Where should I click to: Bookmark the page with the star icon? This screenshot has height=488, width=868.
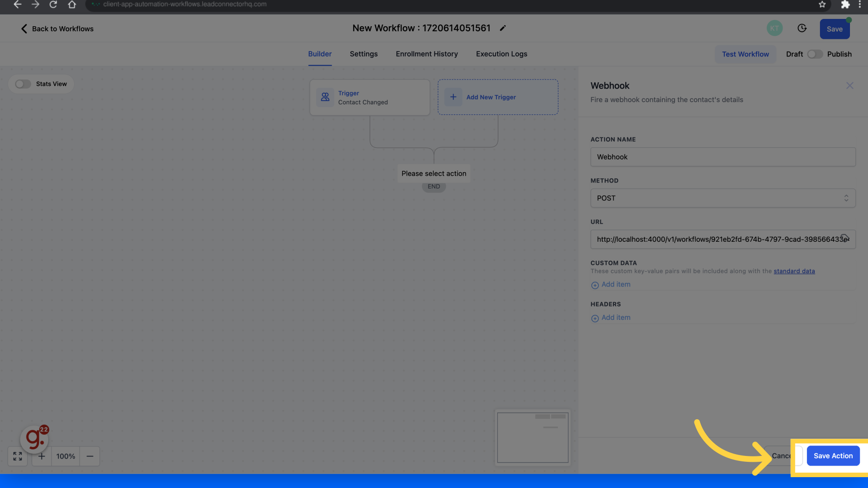click(x=822, y=5)
